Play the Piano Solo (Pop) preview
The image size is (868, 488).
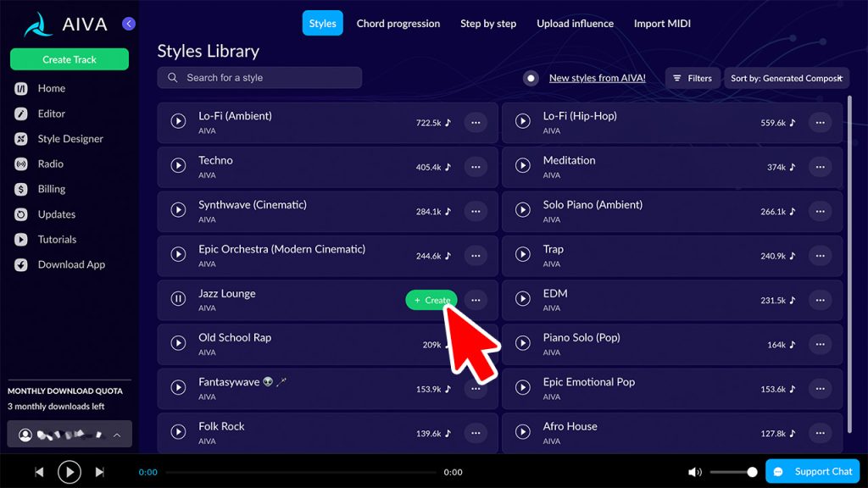(522, 343)
